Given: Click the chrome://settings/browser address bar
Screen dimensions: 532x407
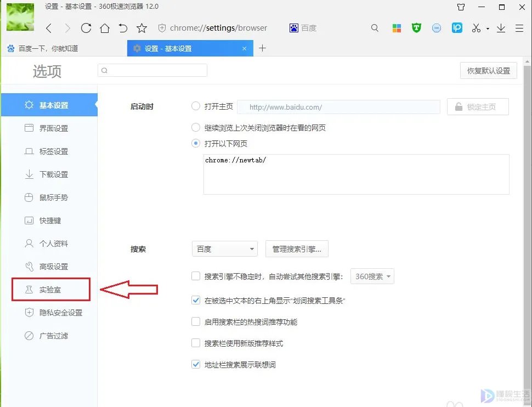Looking at the screenshot, I should coord(218,28).
